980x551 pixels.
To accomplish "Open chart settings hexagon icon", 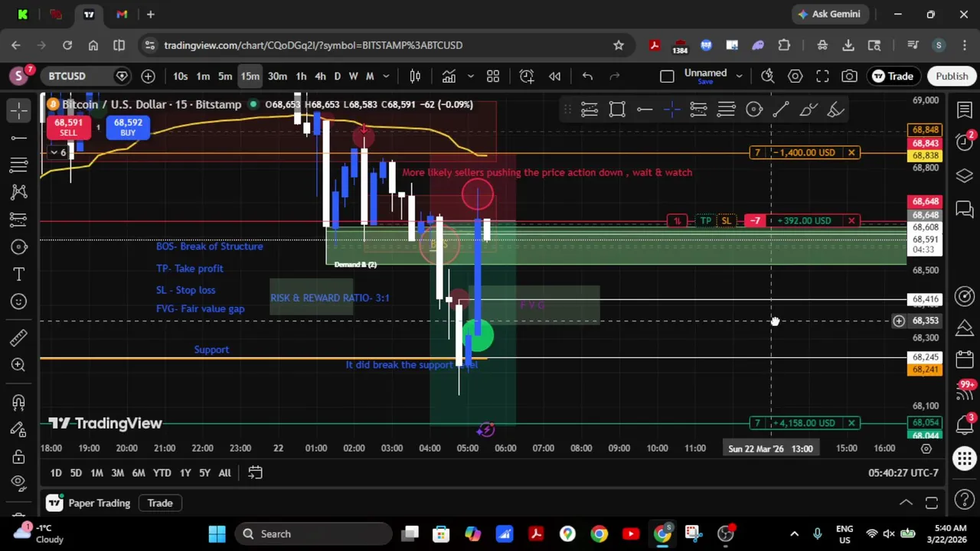I will point(795,76).
